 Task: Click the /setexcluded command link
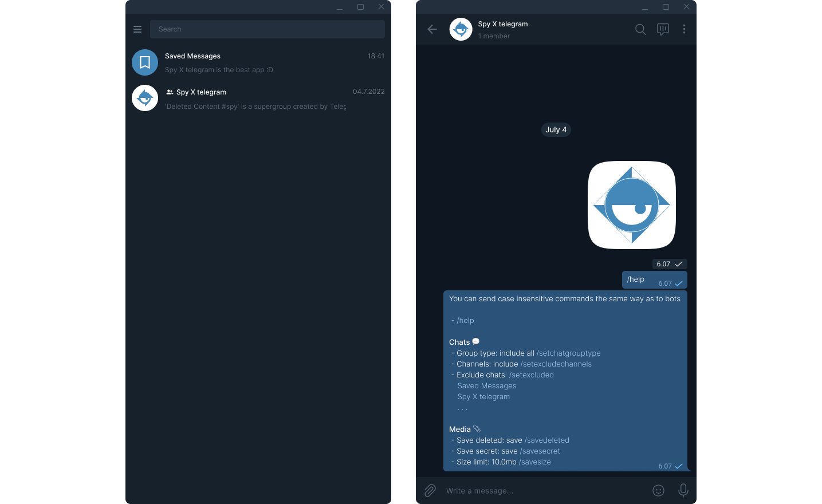(x=532, y=375)
